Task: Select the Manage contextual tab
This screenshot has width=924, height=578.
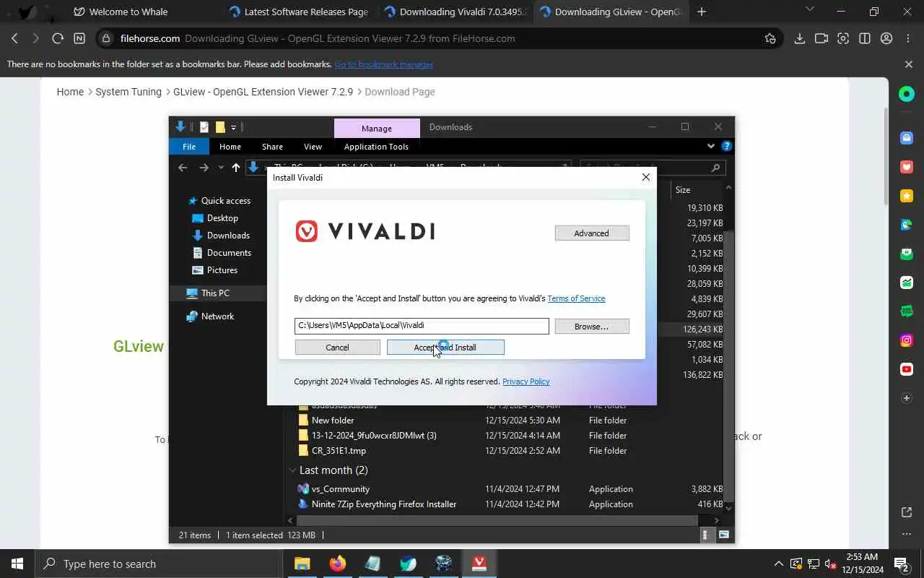Action: [377, 128]
